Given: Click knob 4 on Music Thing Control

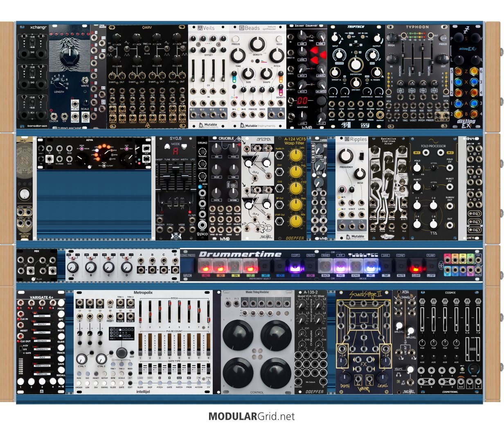Looking at the screenshot, I should [x=276, y=373].
